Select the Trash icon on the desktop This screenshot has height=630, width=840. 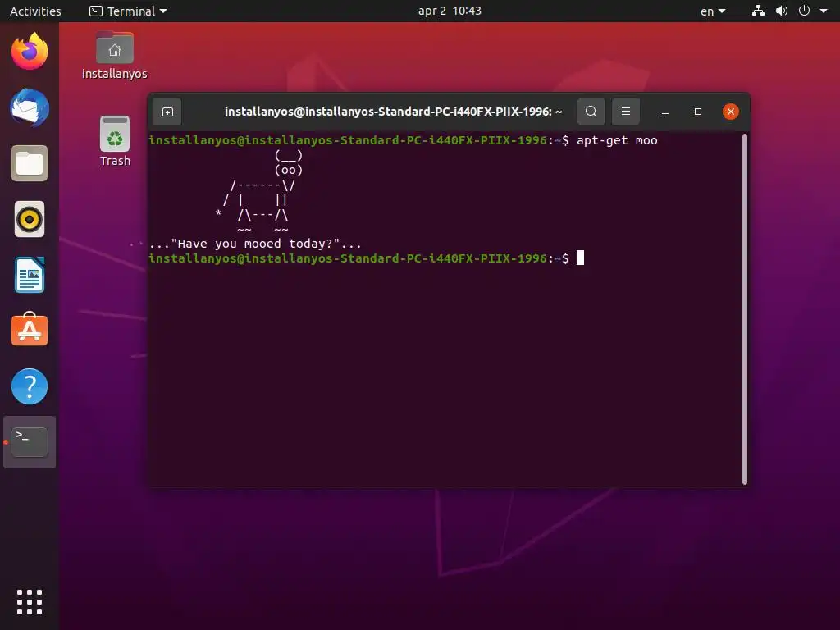coord(115,141)
